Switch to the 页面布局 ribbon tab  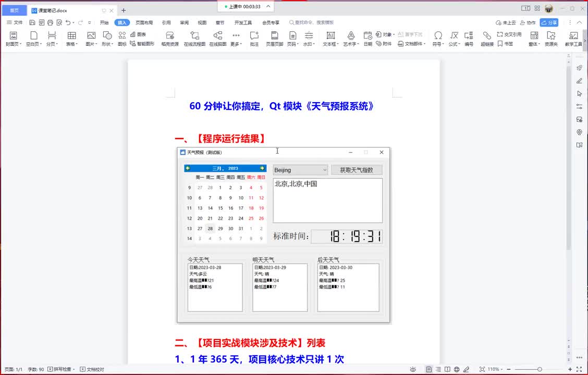[x=144, y=22]
